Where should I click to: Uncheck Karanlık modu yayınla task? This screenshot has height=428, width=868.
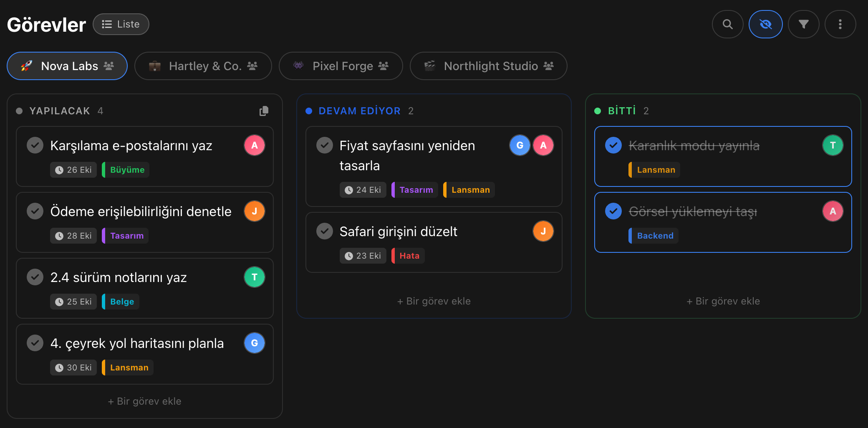[x=613, y=145]
